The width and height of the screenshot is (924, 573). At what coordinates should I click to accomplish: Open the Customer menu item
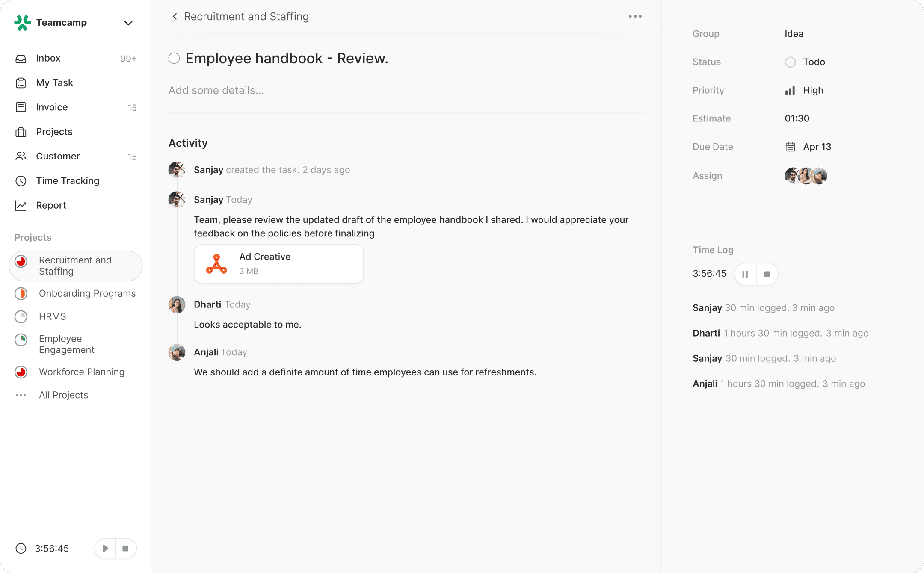[x=58, y=157]
